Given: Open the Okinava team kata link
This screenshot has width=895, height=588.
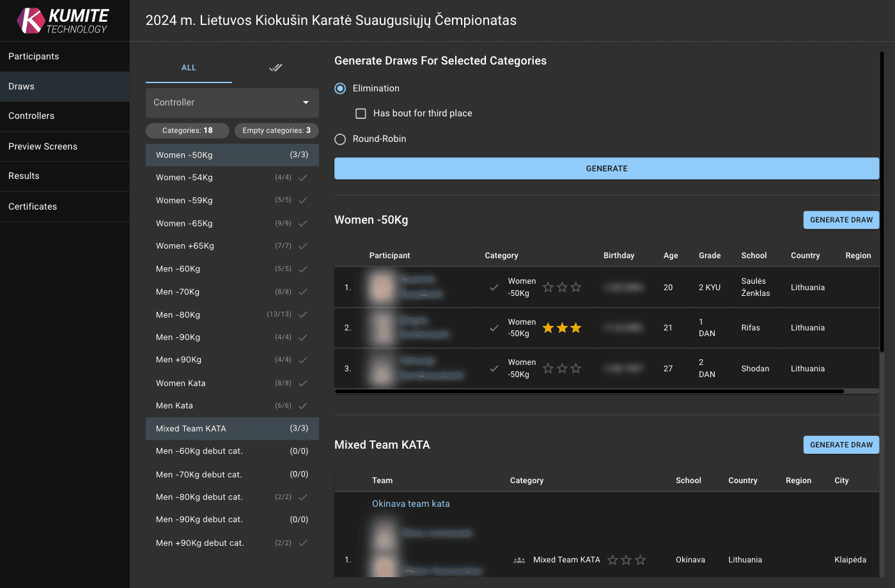Looking at the screenshot, I should coord(411,504).
